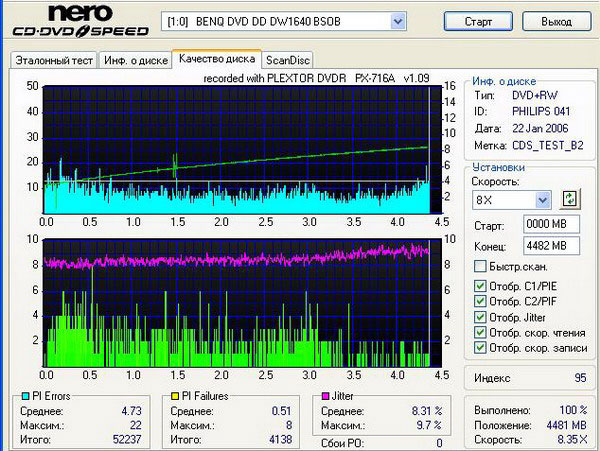Click the Jitter maximum value 9.7 %
This screenshot has width=600, height=451.
(429, 425)
